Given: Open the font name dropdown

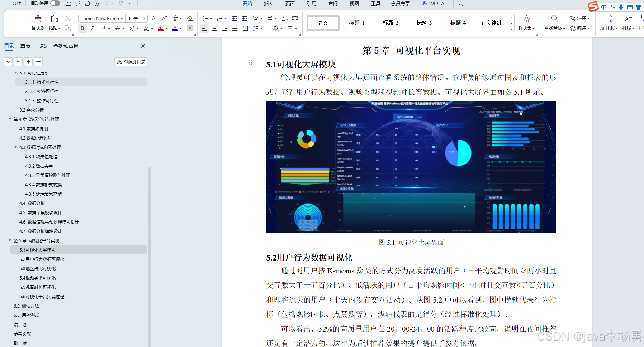Looking at the screenshot, I should pos(122,18).
